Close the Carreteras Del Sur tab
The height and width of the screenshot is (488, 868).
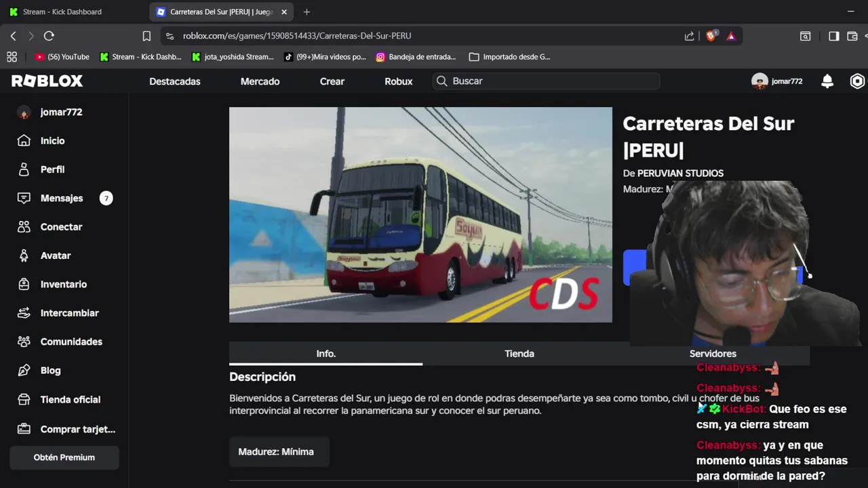pyautogui.click(x=284, y=12)
